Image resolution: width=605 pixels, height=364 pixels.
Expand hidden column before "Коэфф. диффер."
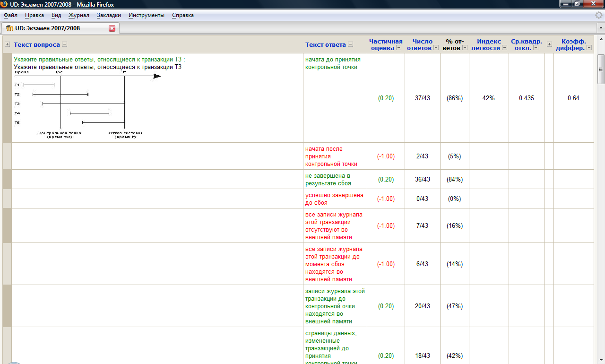pos(549,44)
